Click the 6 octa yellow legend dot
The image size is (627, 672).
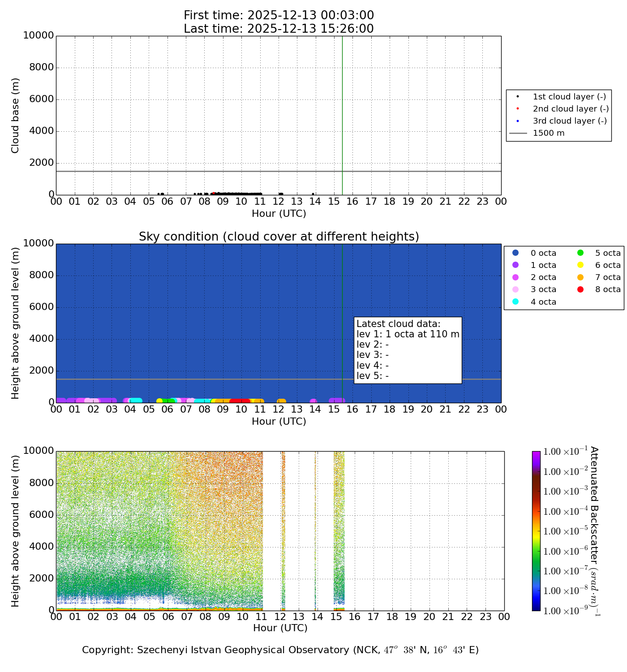[x=580, y=265]
